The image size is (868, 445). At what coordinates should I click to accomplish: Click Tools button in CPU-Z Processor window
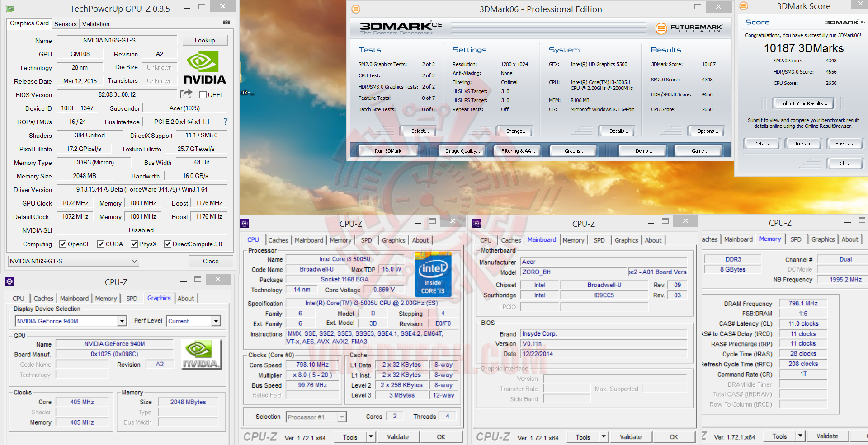tap(350, 437)
